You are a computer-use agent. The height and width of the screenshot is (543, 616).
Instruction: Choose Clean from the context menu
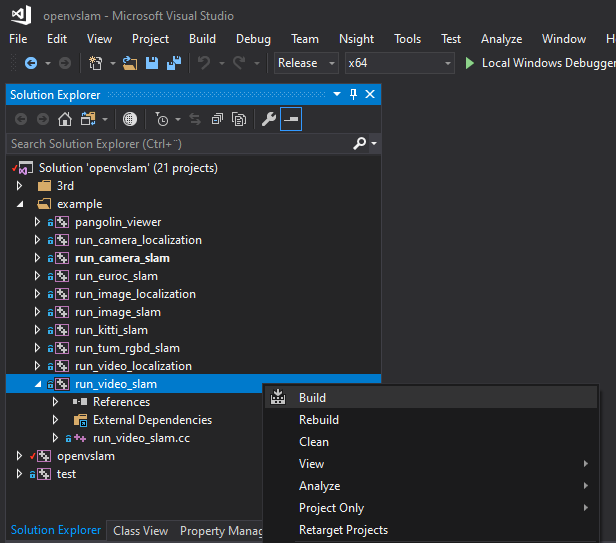pyautogui.click(x=431, y=442)
